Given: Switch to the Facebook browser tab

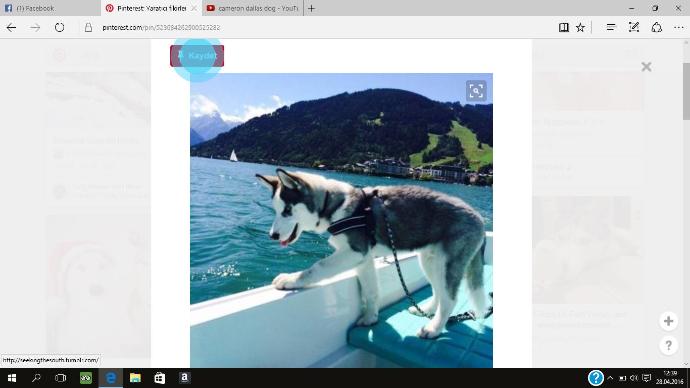Looking at the screenshot, I should tap(50, 8).
